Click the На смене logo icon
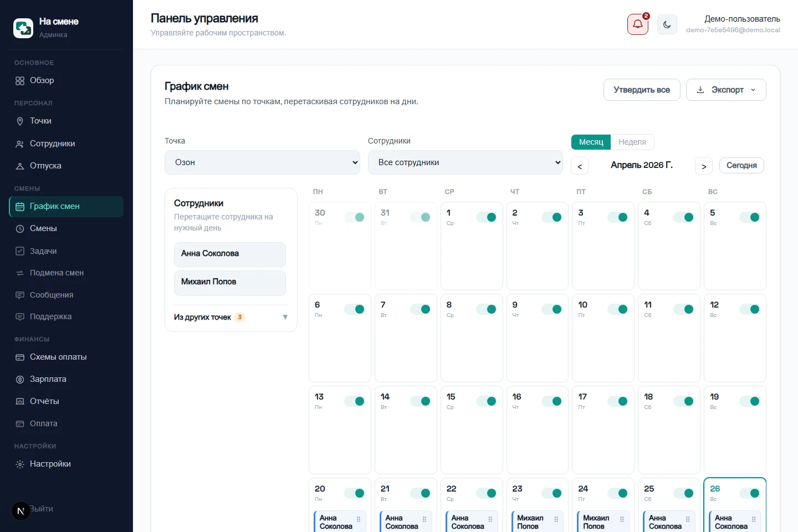Viewport: 798px width, 532px height. [23, 28]
